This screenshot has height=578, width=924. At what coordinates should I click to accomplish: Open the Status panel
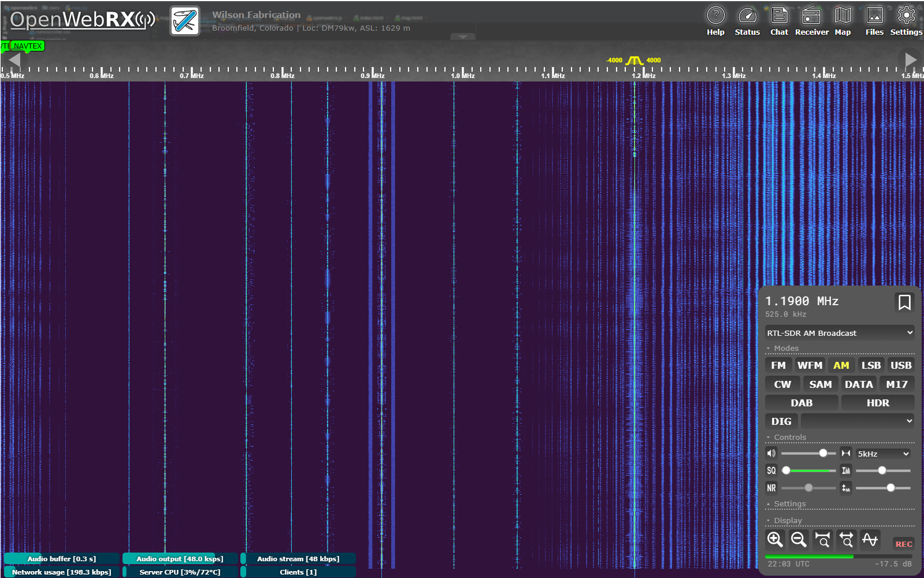click(747, 21)
